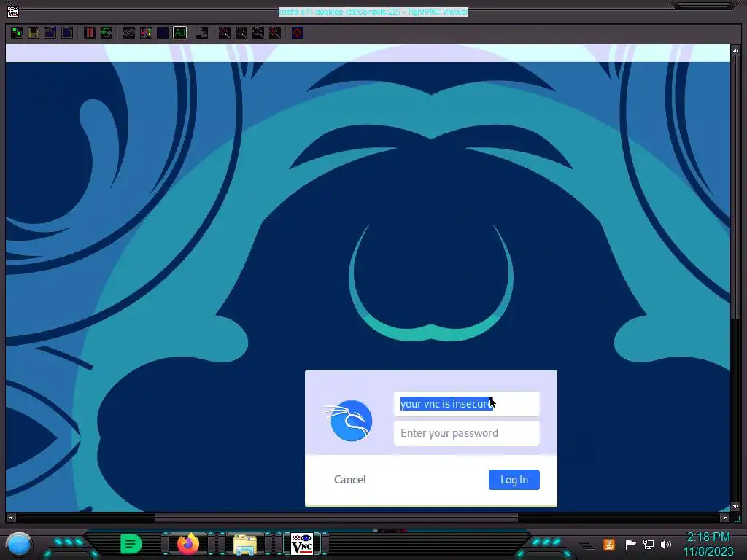Click the vertical scrollbar up arrow

(735, 50)
